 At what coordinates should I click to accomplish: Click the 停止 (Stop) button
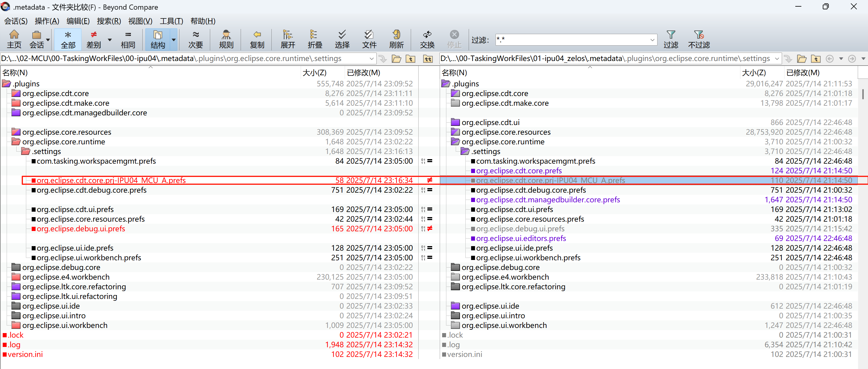coord(454,39)
